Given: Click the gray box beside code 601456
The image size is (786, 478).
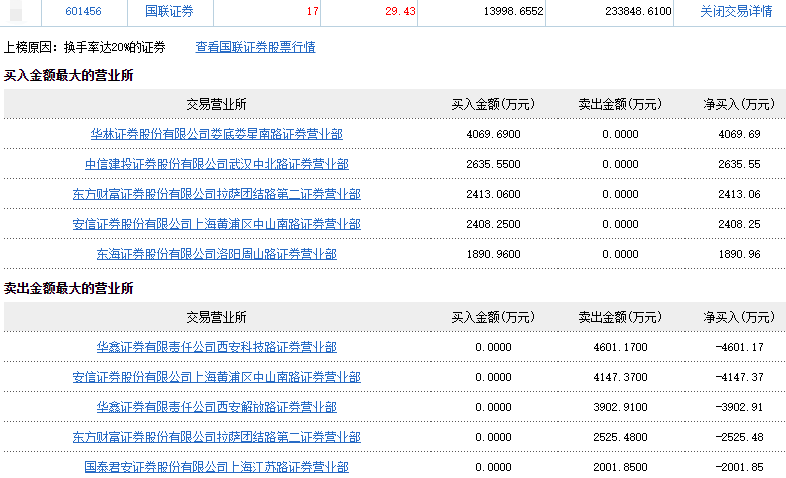Looking at the screenshot, I should coord(15,12).
